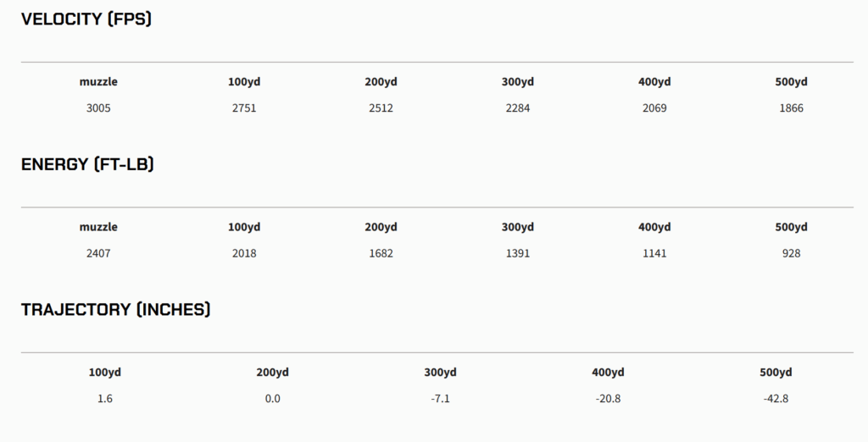Select the 400yd energy value 1141
The image size is (868, 442).
point(654,253)
